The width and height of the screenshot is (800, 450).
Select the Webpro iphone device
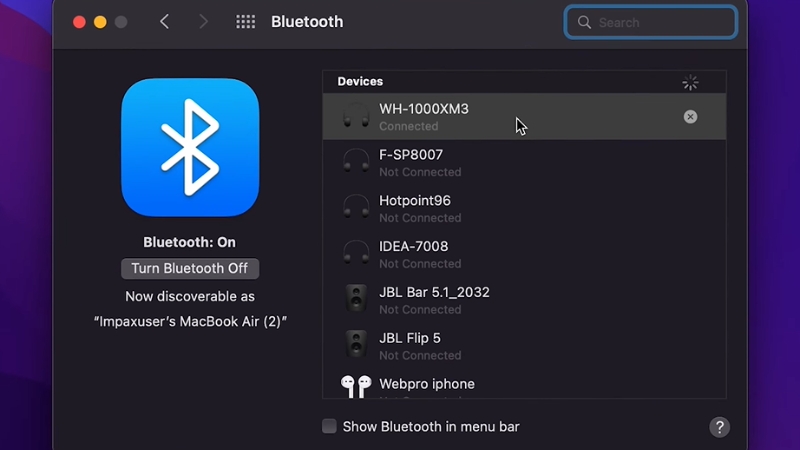[524, 384]
